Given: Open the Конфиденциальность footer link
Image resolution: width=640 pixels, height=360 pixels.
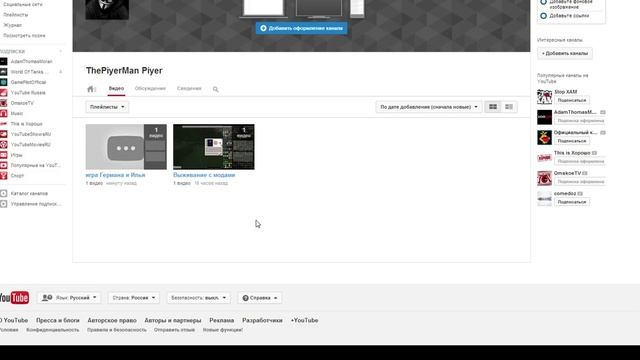Looking at the screenshot, I should pyautogui.click(x=53, y=330).
